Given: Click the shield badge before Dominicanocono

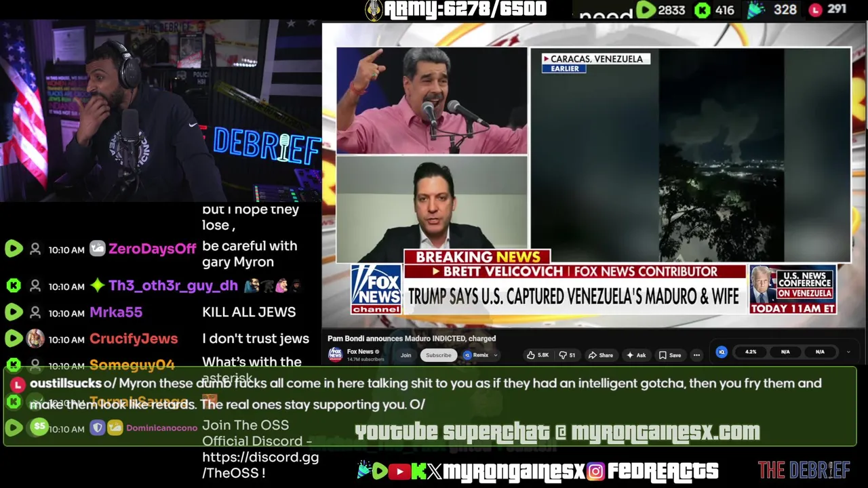Looking at the screenshot, I should (x=98, y=428).
